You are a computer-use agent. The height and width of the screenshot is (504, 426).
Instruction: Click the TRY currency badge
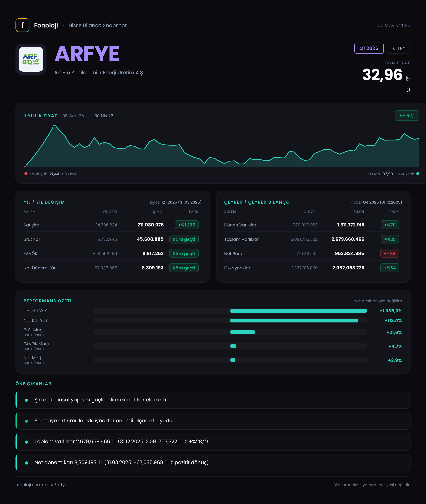tap(399, 48)
